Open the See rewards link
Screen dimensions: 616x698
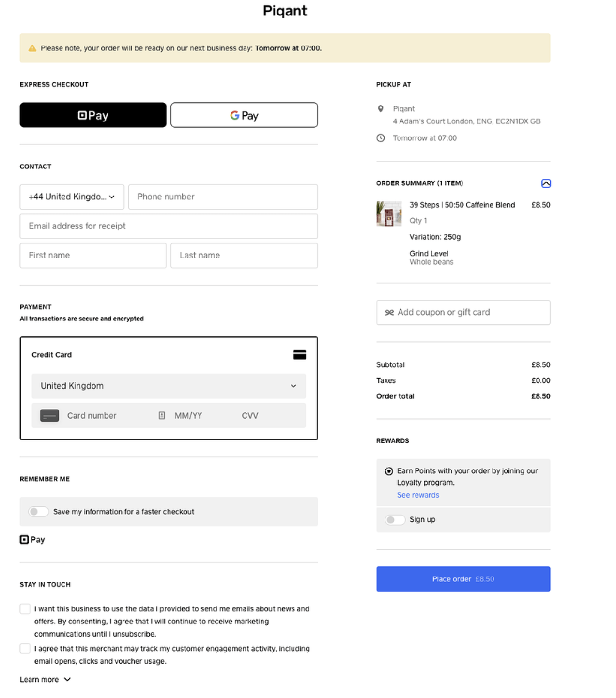point(418,495)
